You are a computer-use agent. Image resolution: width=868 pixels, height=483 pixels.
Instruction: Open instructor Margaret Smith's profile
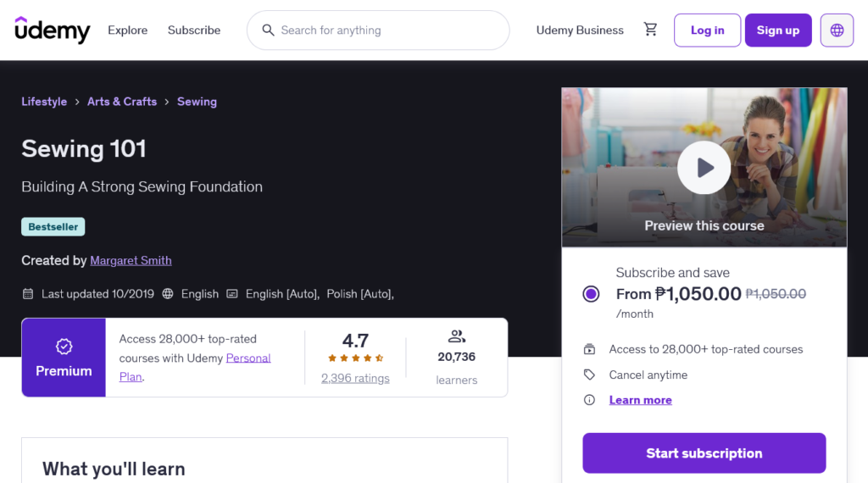[131, 260]
